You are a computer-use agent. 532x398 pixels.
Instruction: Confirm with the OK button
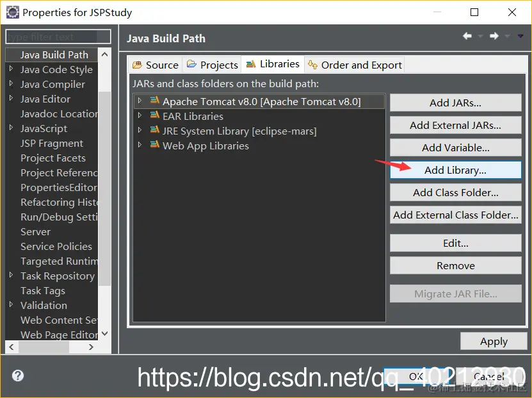[416, 376]
